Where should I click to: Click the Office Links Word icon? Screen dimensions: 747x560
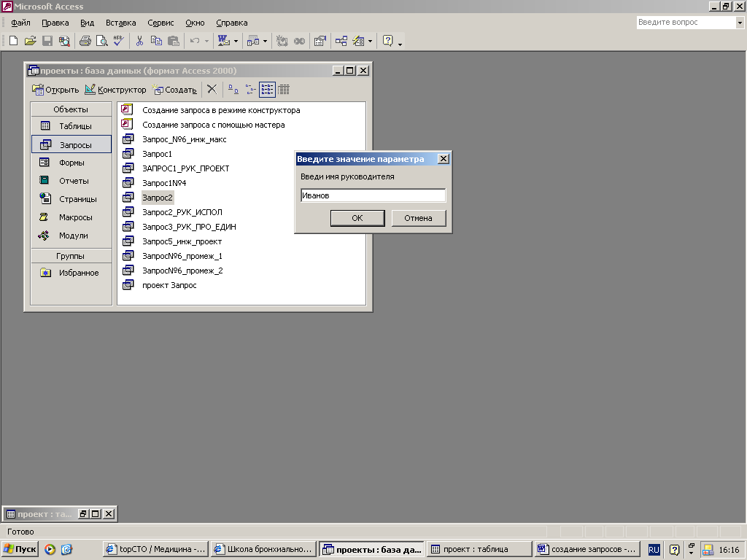click(x=223, y=41)
